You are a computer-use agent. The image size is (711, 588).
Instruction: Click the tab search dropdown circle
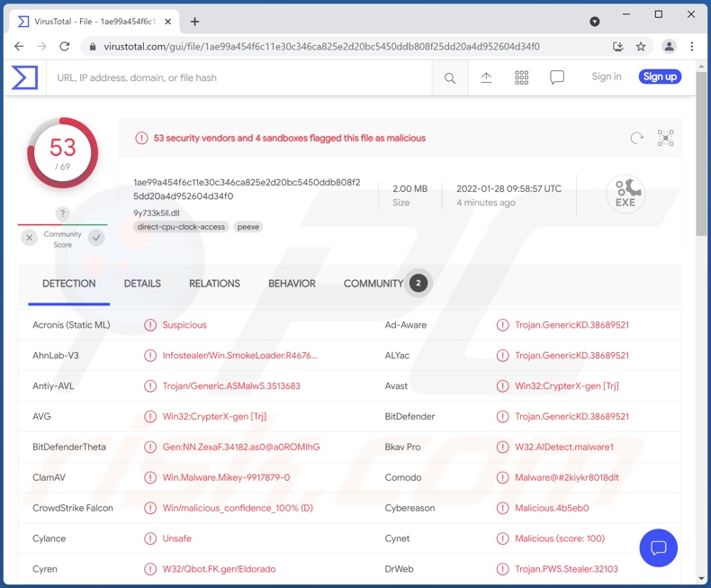(595, 22)
